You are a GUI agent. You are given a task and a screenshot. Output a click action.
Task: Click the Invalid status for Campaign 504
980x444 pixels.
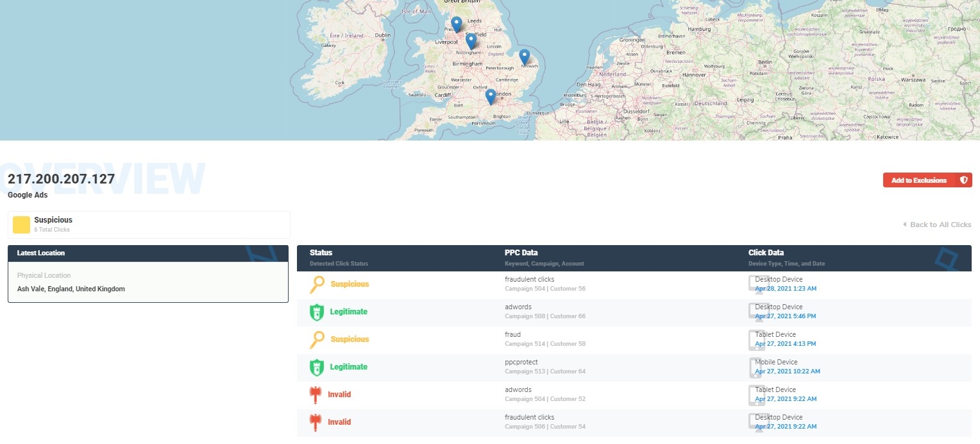(x=339, y=395)
